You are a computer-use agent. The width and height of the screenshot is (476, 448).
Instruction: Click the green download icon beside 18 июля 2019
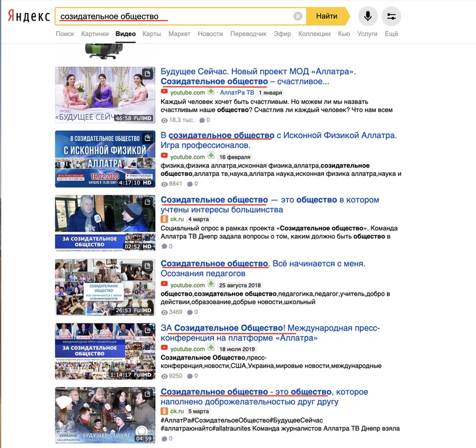211,348
